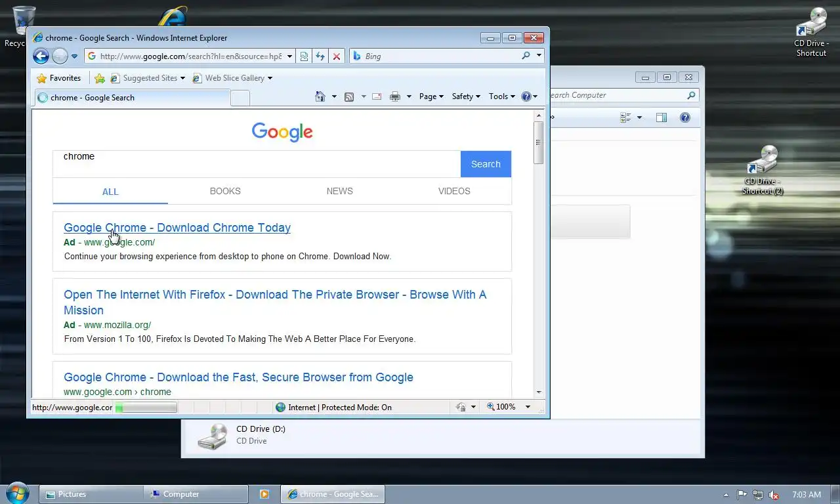The width and height of the screenshot is (840, 504).
Task: Click Windows Media Player taskbar icon
Action: click(x=264, y=494)
